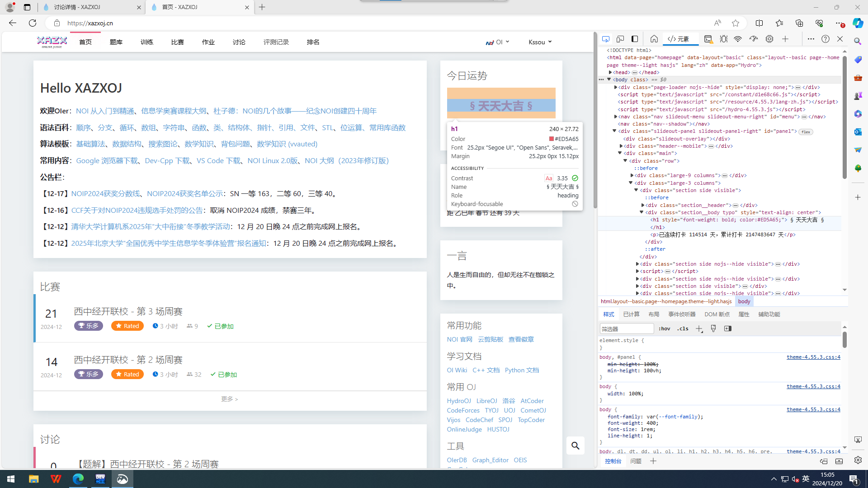Image resolution: width=868 pixels, height=488 pixels.
Task: Open Microsoft Edge from the taskbar
Action: point(78,479)
